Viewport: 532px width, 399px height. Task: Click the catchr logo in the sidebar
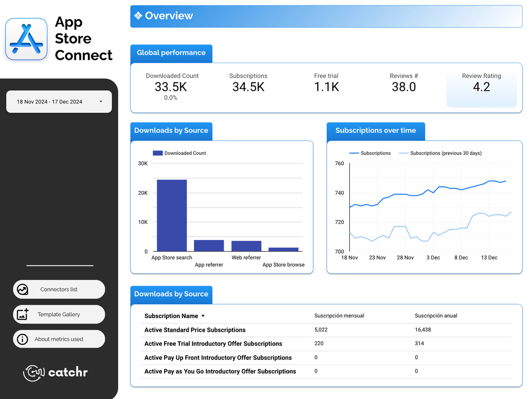click(x=55, y=373)
